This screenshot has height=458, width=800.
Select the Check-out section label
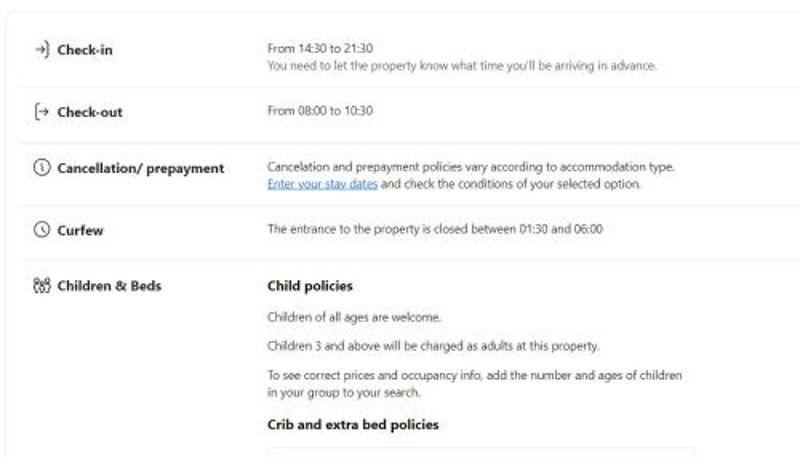89,112
